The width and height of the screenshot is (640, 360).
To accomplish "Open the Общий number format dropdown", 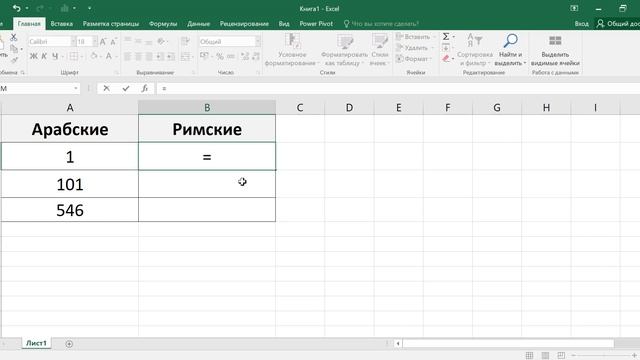I will pos(258,42).
